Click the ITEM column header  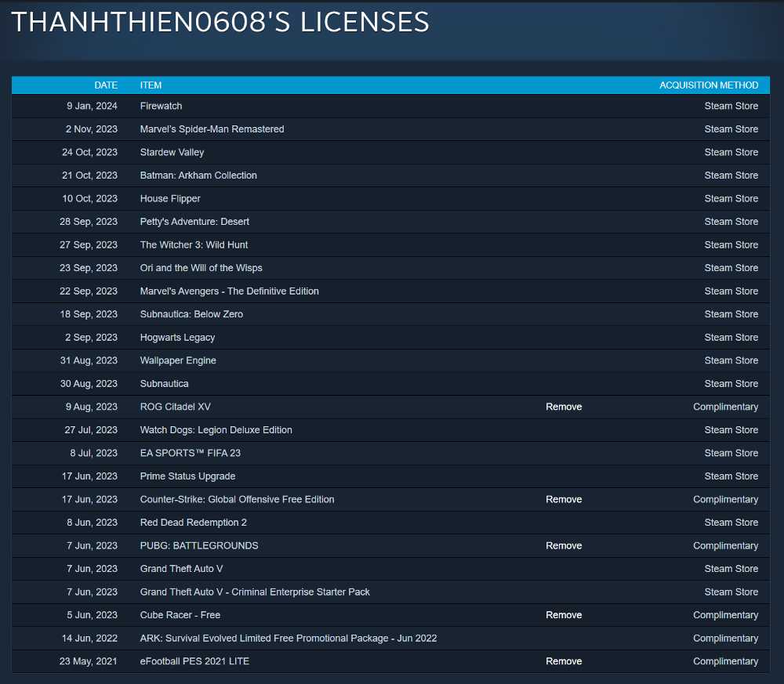click(x=151, y=85)
